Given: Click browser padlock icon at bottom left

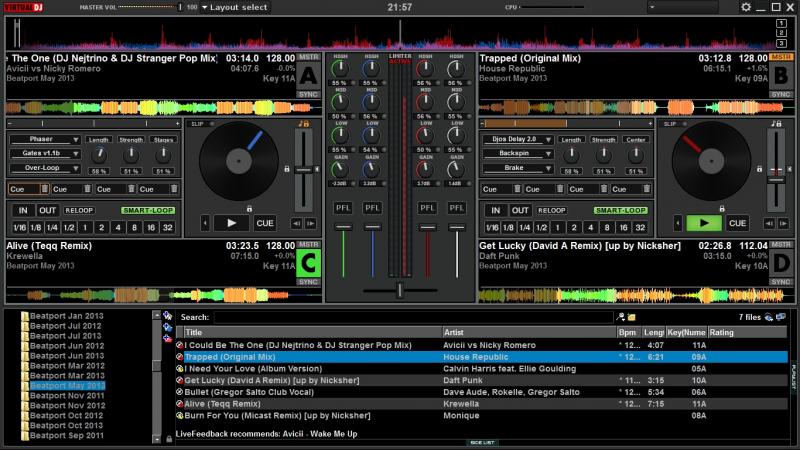Looking at the screenshot, I should tap(169, 439).
